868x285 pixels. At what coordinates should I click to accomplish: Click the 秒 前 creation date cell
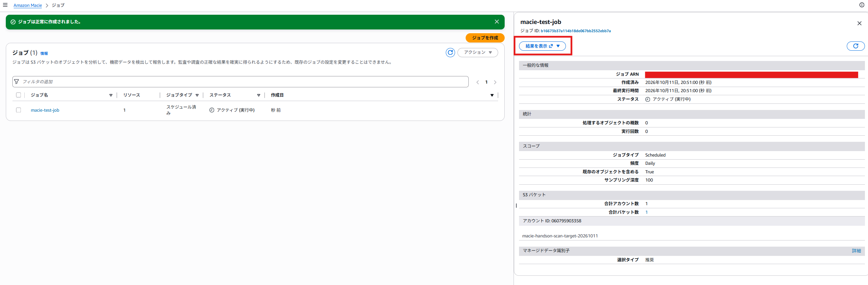point(276,110)
